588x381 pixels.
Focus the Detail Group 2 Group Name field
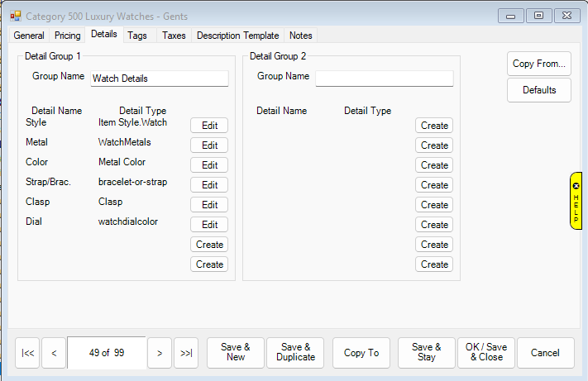point(385,79)
